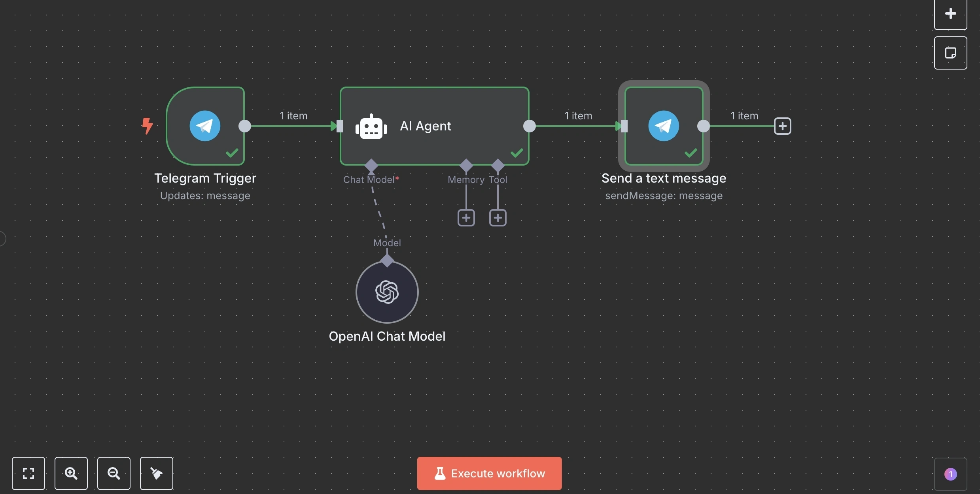980x494 pixels.
Task: Open the OpenAI Chat Model node
Action: coord(386,292)
